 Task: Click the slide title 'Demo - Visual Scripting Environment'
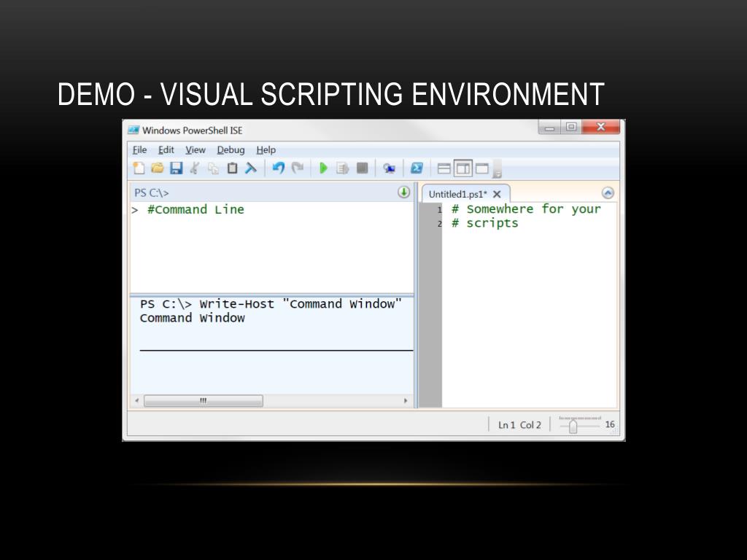[331, 94]
